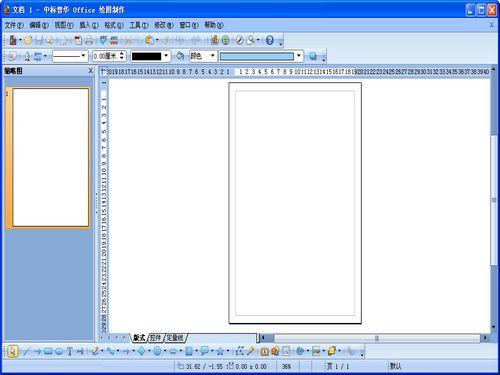The image size is (500, 375).
Task: Click the line width 0.00厘米 field
Action: tap(105, 56)
